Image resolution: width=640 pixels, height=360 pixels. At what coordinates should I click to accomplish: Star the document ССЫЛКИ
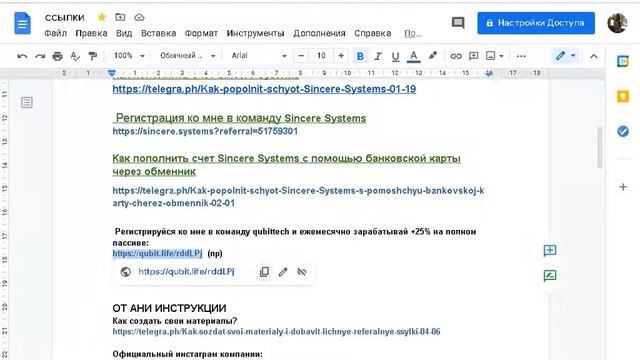pyautogui.click(x=102, y=17)
